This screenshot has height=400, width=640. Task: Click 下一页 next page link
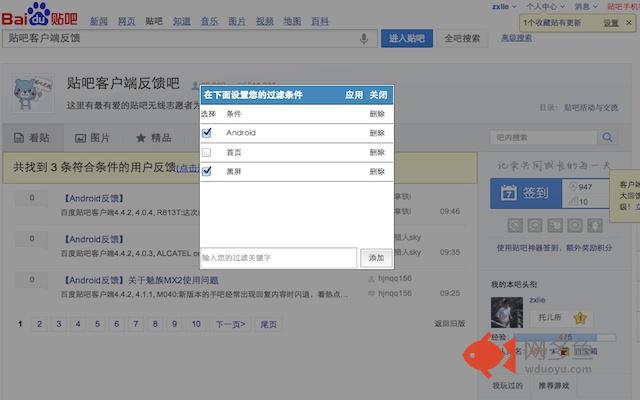pyautogui.click(x=231, y=324)
